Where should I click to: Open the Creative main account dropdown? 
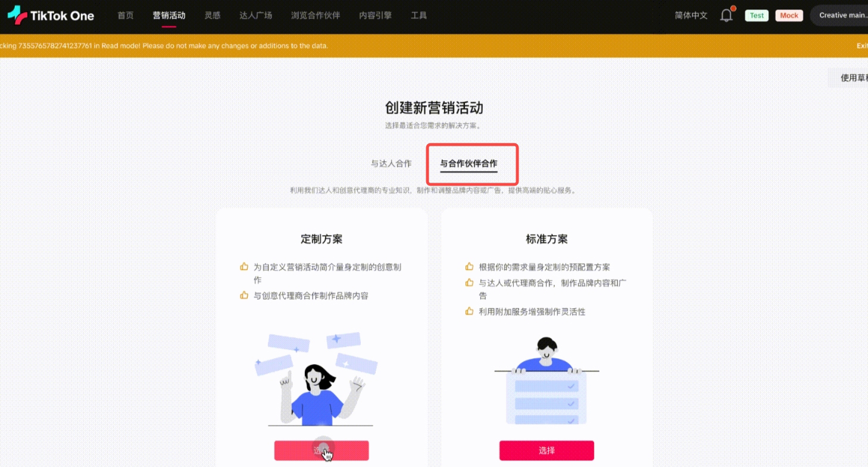pos(840,15)
